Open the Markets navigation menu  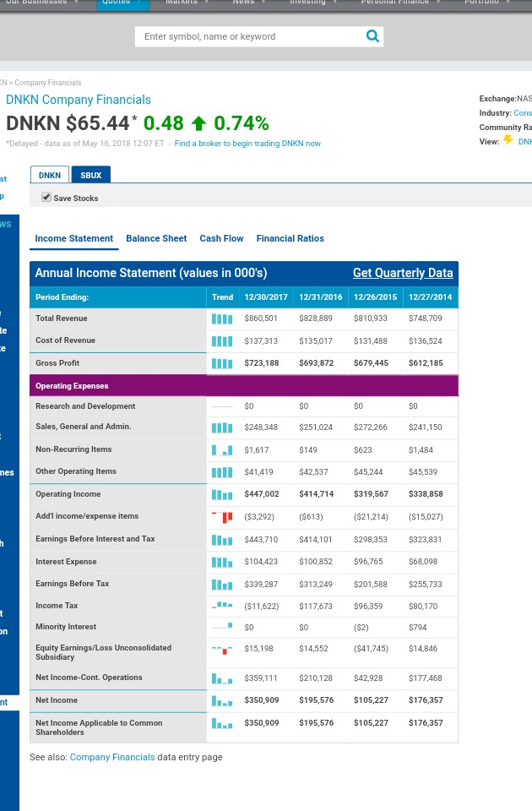point(187,3)
